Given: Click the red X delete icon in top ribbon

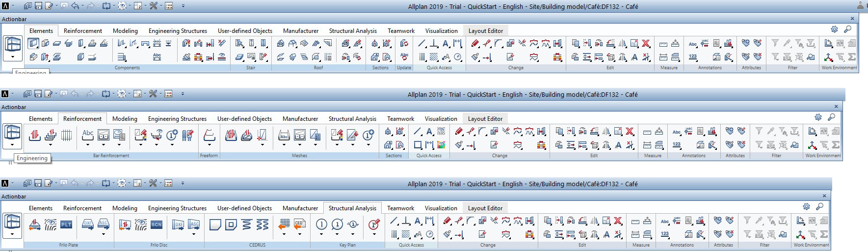Looking at the screenshot, I should pyautogui.click(x=646, y=43).
